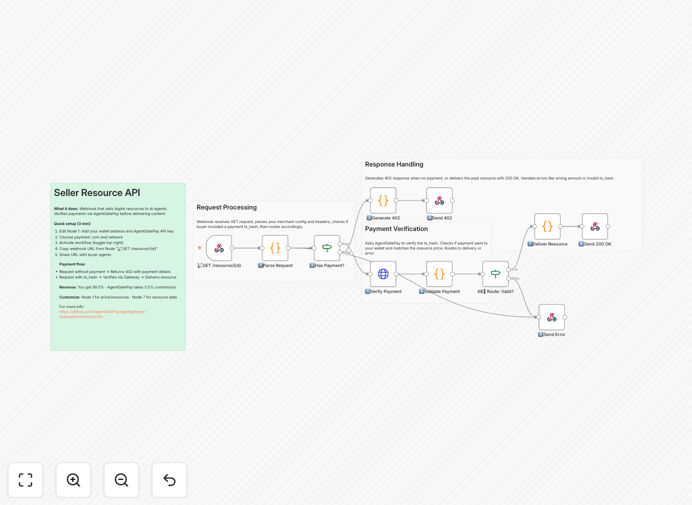Screen dimensions: 692x505
Task: Click the Response Handling sticky note heading
Action: click(394, 164)
